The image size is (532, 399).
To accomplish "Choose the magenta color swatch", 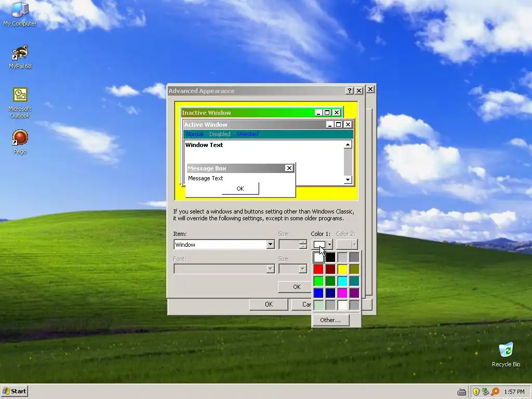I will point(342,293).
